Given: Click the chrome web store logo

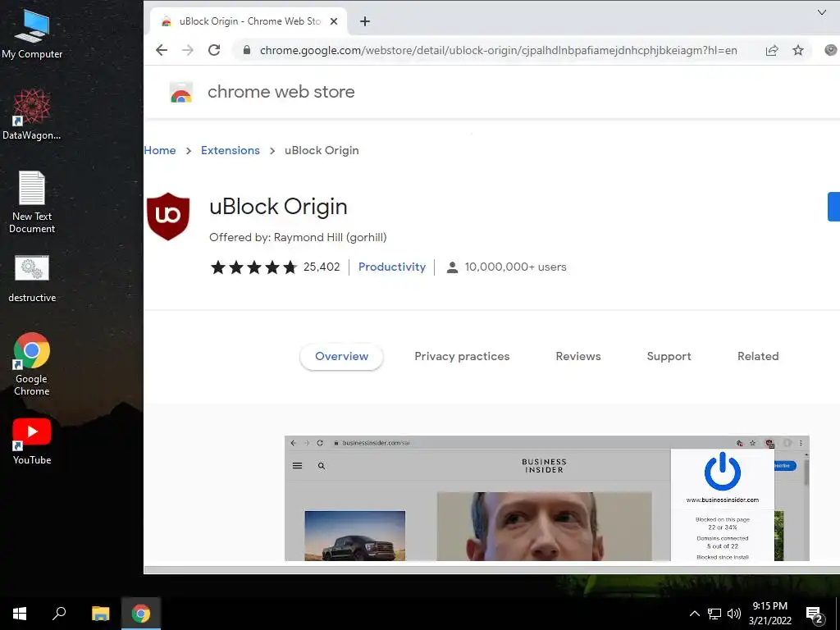Looking at the screenshot, I should 181,92.
